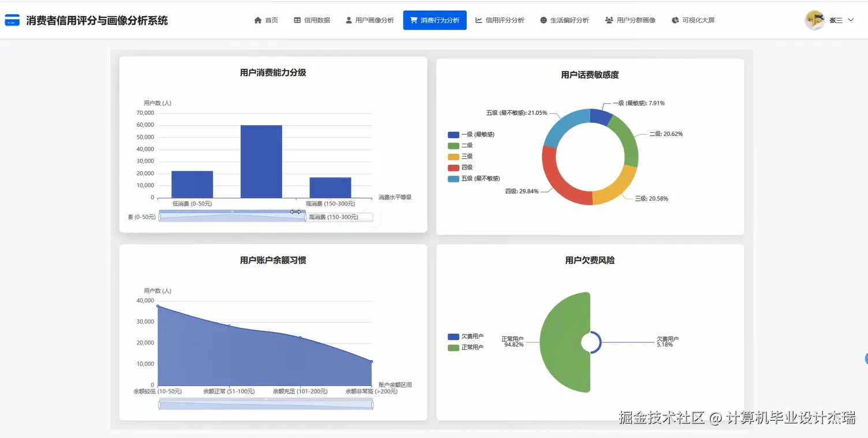Click the chart title 用户欠费风险

point(590,260)
